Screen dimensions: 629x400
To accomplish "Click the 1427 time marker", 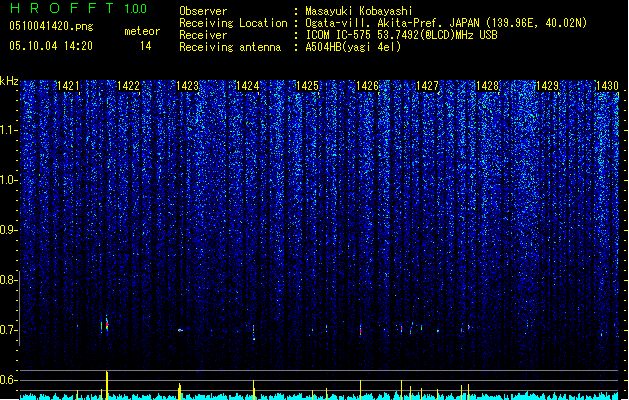I will tap(428, 86).
